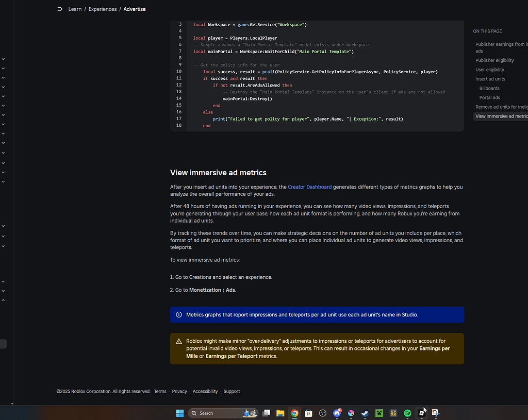Switch to Google Chrome in the taskbar
Screen dimensions: 528x420
tap(294, 413)
